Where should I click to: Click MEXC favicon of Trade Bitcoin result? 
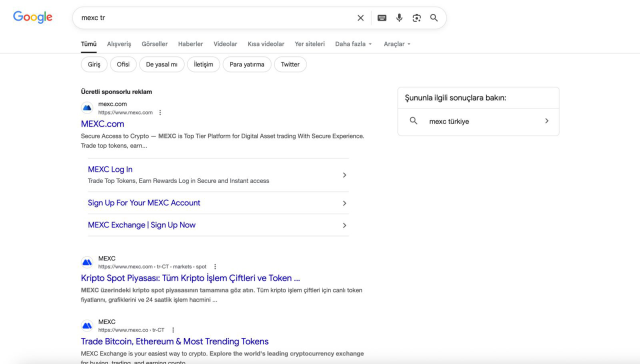87,325
